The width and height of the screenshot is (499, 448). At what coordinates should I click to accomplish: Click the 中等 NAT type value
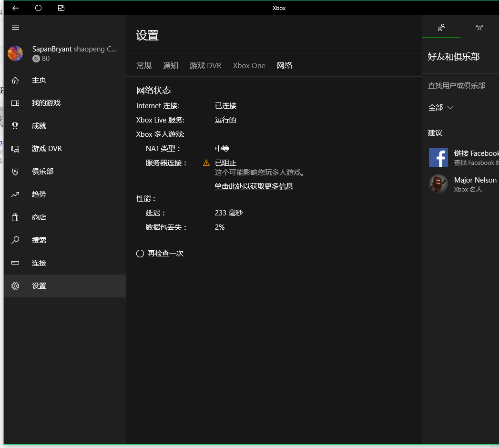click(x=222, y=149)
